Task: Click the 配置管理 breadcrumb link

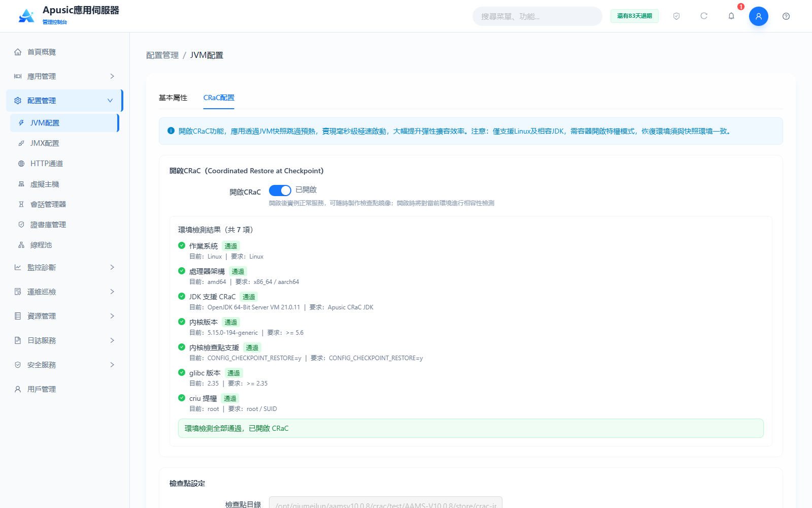Action: 162,55
